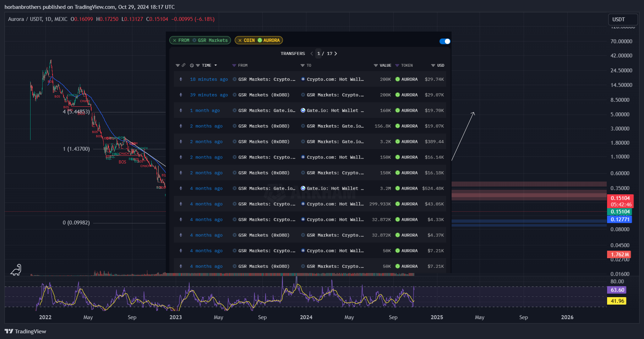The width and height of the screenshot is (644, 339).
Task: Click the yellow 41.96 RSI label
Action: point(617,301)
